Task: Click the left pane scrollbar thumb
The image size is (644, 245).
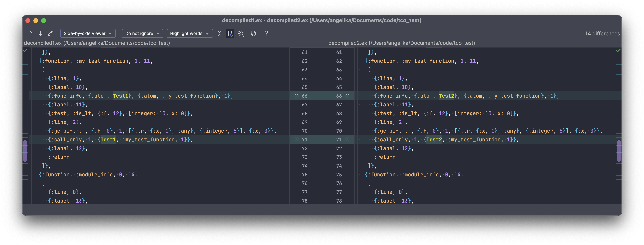Action: point(25,151)
